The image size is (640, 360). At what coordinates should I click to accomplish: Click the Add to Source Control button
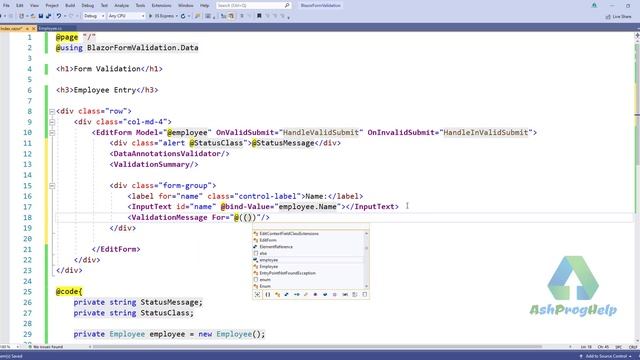pos(606,356)
